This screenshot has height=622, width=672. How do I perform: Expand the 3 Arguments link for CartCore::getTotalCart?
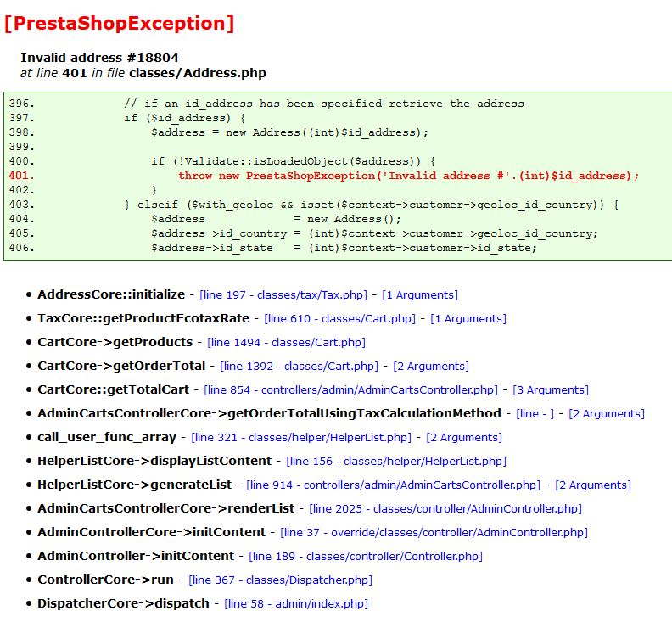[x=551, y=389]
